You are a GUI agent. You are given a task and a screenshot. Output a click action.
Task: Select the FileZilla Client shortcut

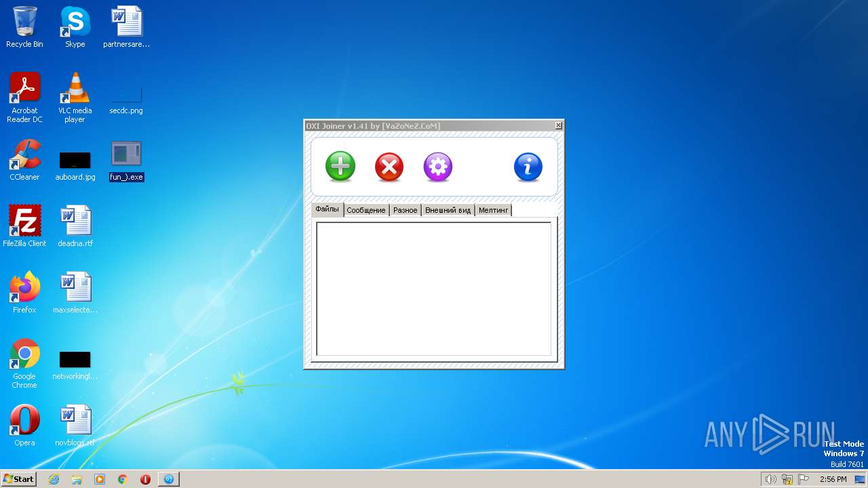[24, 226]
